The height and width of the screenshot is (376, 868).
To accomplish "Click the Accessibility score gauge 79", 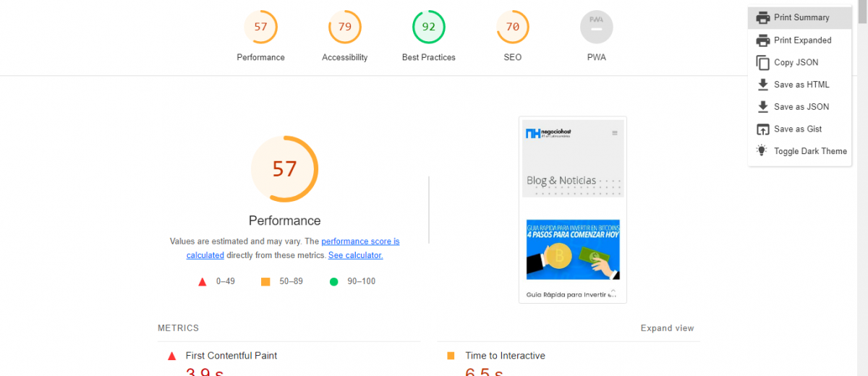I will click(344, 27).
